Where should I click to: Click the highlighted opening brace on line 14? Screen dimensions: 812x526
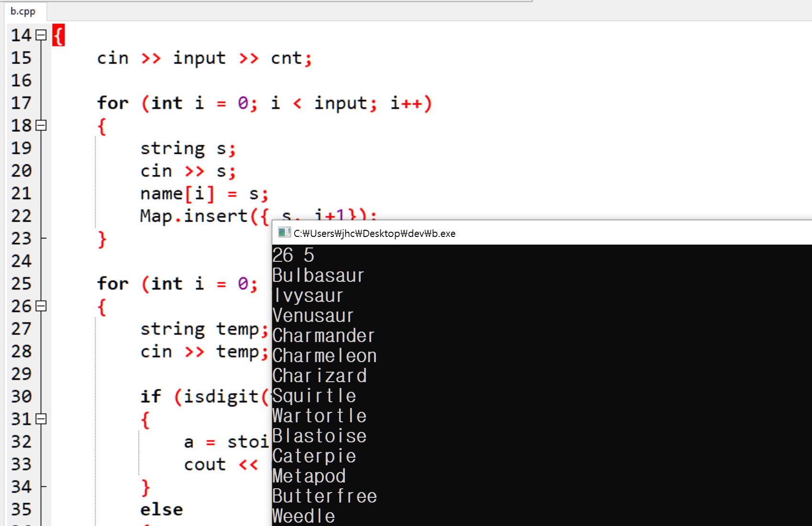click(x=59, y=35)
